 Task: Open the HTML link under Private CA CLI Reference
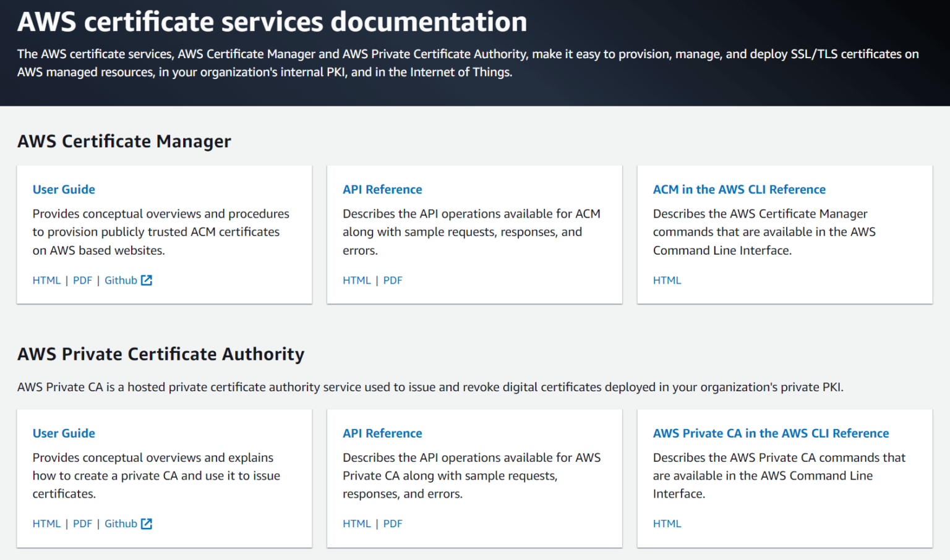point(667,524)
